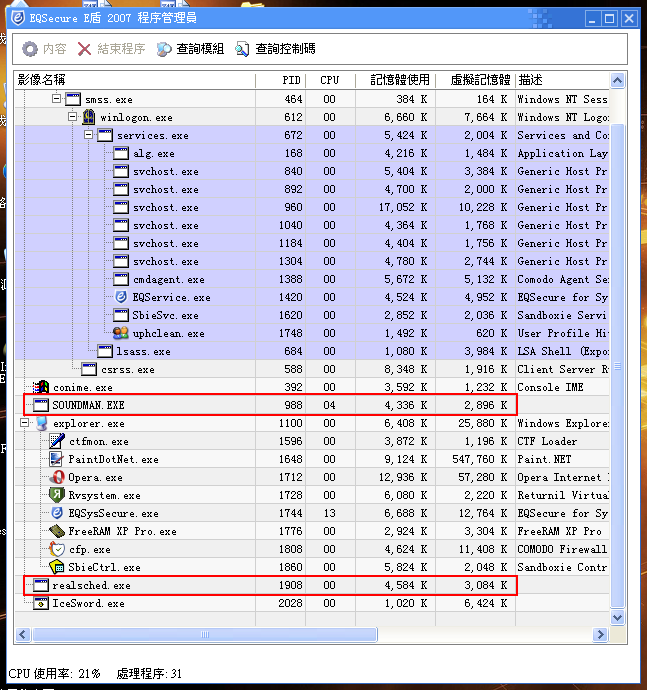The image size is (647, 690).
Task: Select svchost.exe row with PID 960
Action: point(312,207)
